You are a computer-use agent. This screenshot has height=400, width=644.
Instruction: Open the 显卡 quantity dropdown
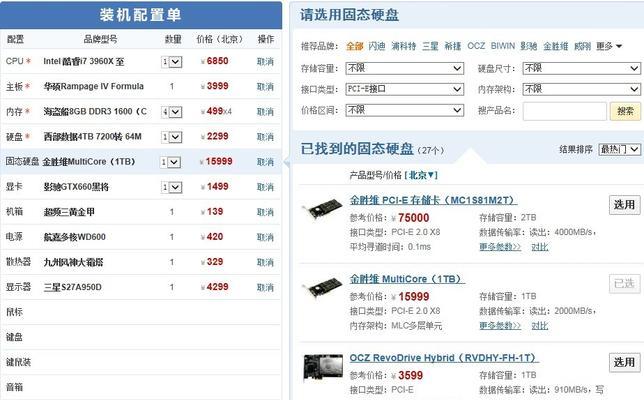[x=172, y=187]
